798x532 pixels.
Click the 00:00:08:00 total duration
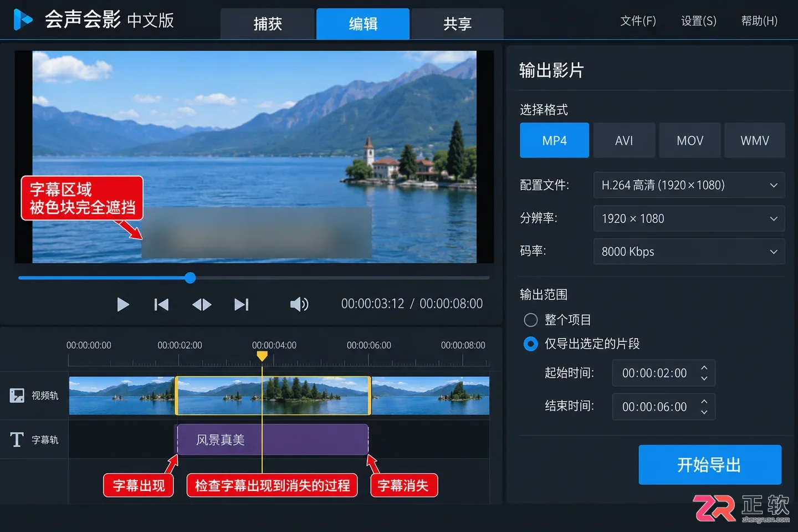(x=451, y=304)
